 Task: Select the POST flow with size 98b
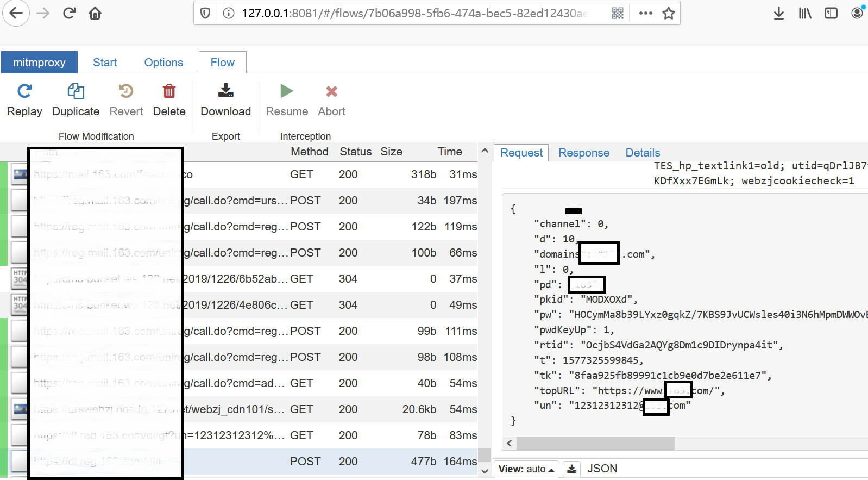tap(239, 357)
